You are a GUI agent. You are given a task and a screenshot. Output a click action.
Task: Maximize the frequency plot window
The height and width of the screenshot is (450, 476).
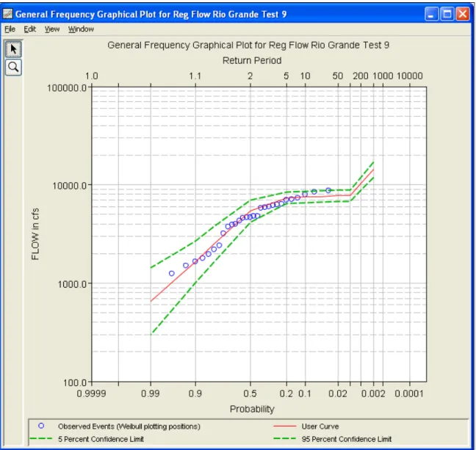(x=447, y=14)
